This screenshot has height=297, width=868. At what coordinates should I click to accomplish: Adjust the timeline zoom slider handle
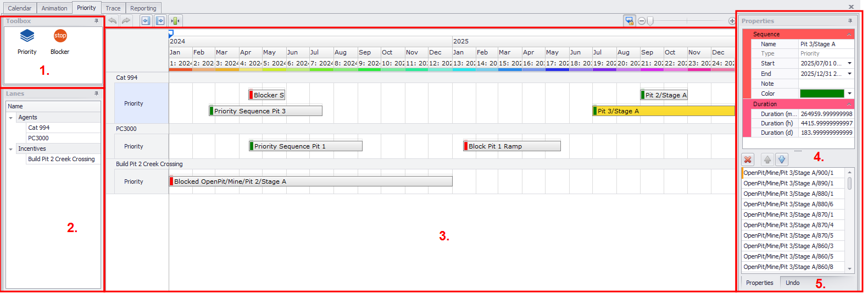tap(650, 21)
